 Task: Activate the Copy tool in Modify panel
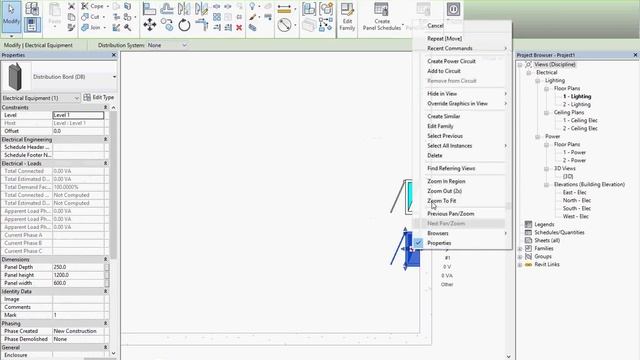click(167, 25)
